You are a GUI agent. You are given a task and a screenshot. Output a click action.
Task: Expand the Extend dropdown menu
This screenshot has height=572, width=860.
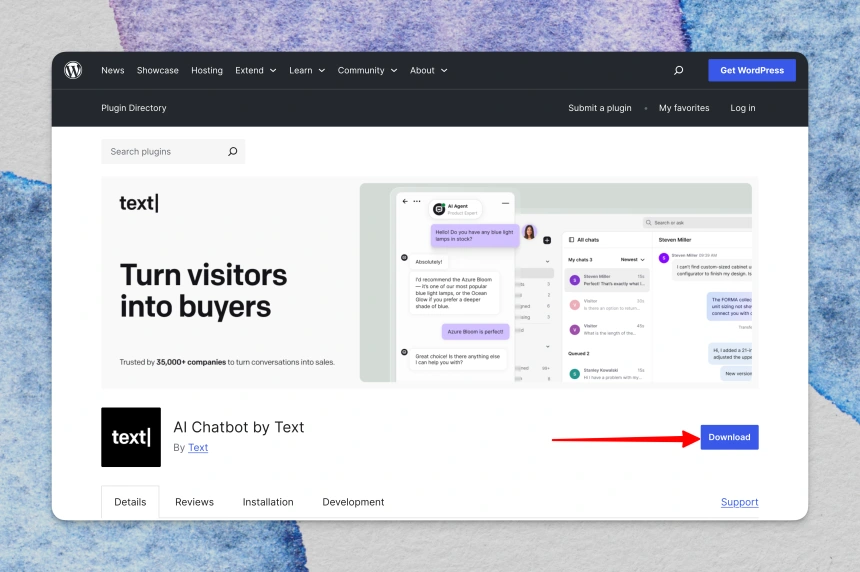tap(256, 70)
